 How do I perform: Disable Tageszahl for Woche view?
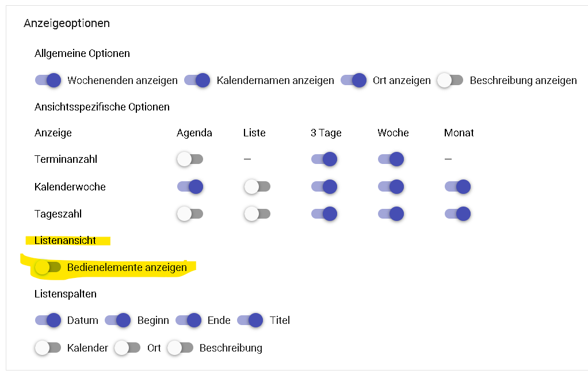tap(391, 214)
